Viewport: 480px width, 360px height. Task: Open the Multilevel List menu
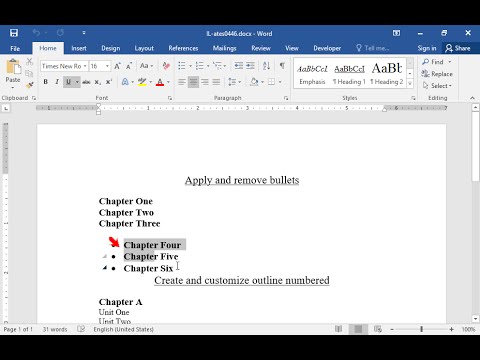pyautogui.click(x=219, y=66)
